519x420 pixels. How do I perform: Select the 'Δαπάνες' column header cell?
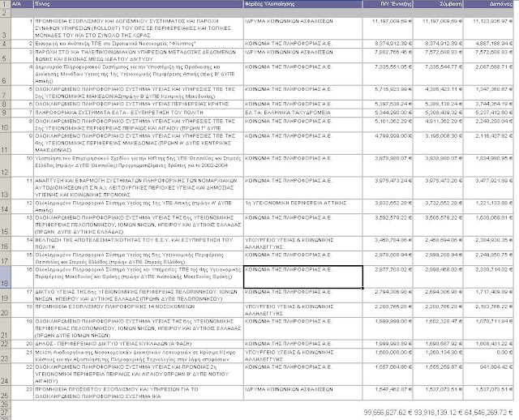488,4
